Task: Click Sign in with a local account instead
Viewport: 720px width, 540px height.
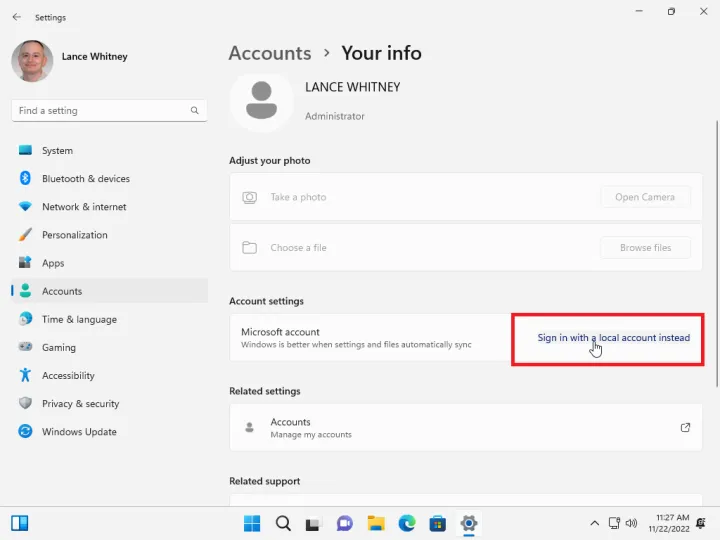Action: point(613,338)
